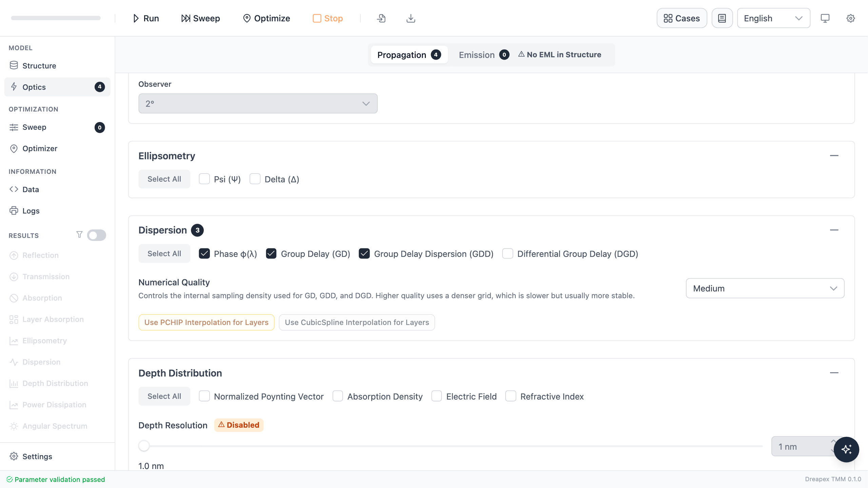Enable the Psi (Ψ) checkbox
This screenshot has width=868, height=488.
click(204, 179)
